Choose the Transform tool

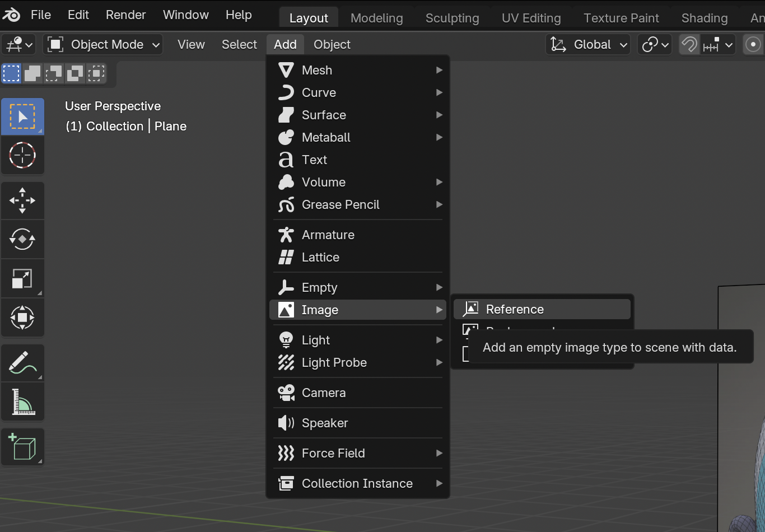[x=22, y=318]
